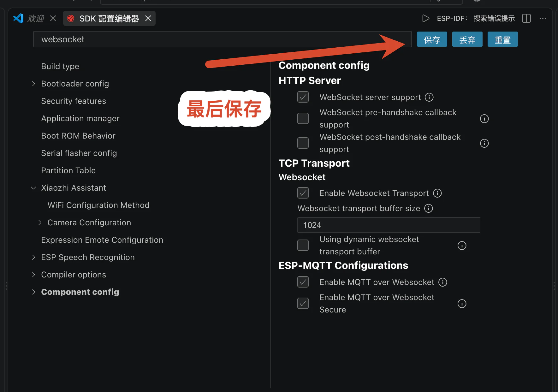The image size is (558, 392).
Task: Open the more actions ellipsis menu
Action: pos(543,18)
